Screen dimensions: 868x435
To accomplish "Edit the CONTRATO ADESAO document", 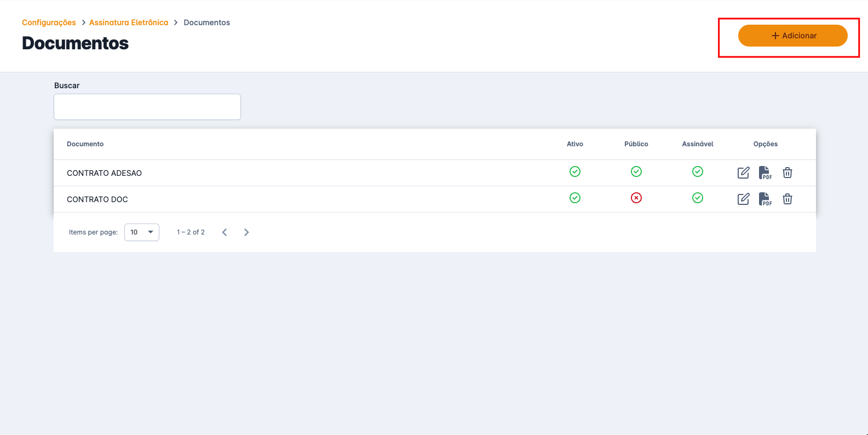I will coord(743,173).
